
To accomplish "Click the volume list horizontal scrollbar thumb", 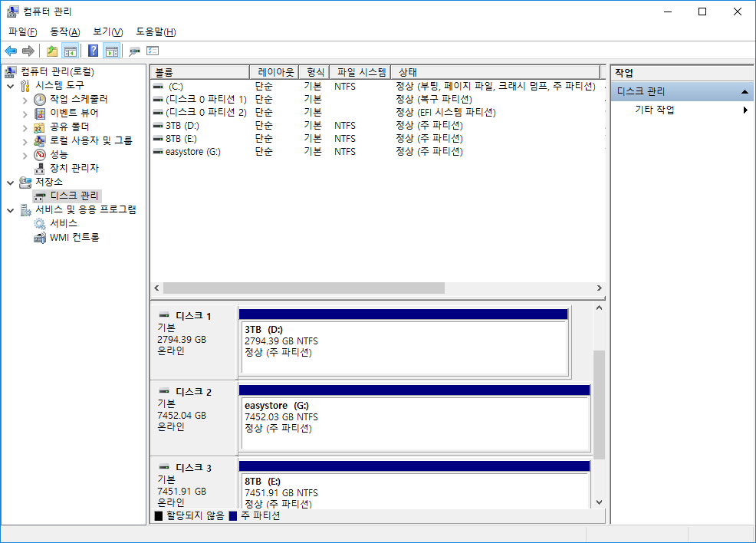I will coord(304,288).
